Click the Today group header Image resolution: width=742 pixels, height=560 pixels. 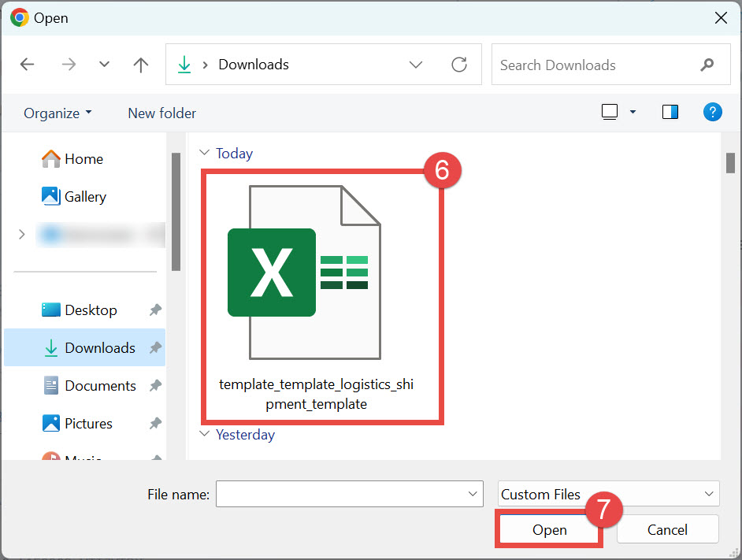click(234, 153)
